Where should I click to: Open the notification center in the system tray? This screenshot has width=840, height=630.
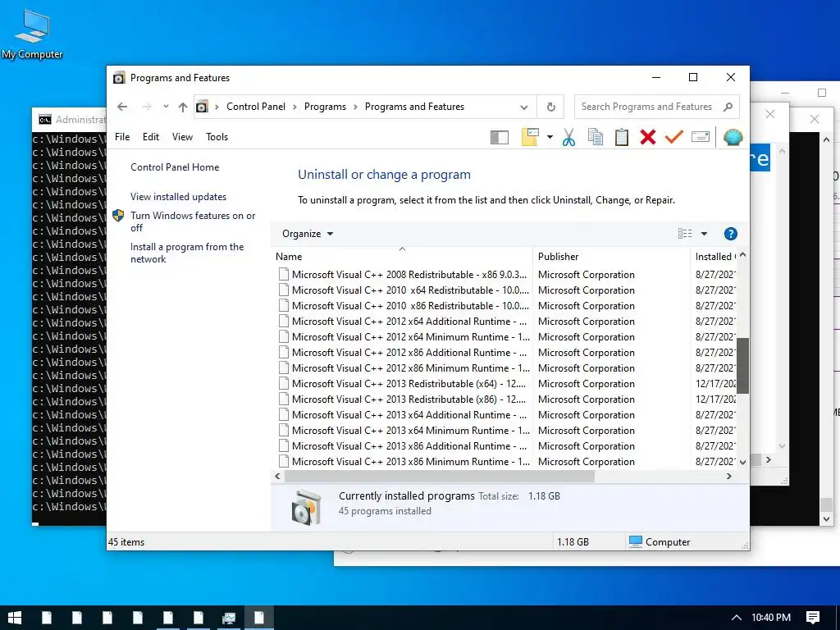(813, 618)
